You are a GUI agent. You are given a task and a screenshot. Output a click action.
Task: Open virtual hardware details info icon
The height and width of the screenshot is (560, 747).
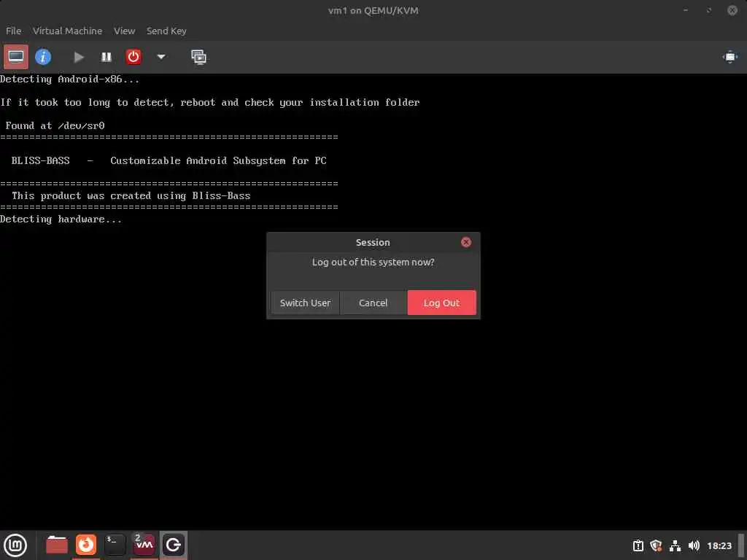pos(43,57)
